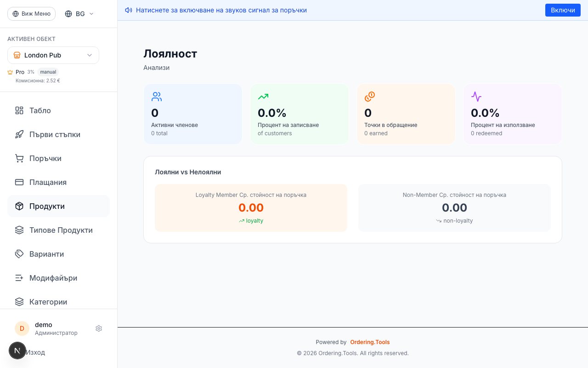This screenshot has height=368, width=588.
Task: Open the BG language dropdown
Action: [x=79, y=13]
